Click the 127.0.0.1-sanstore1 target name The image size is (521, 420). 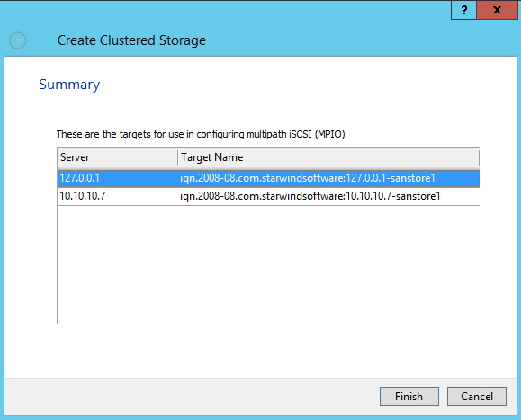tap(308, 178)
